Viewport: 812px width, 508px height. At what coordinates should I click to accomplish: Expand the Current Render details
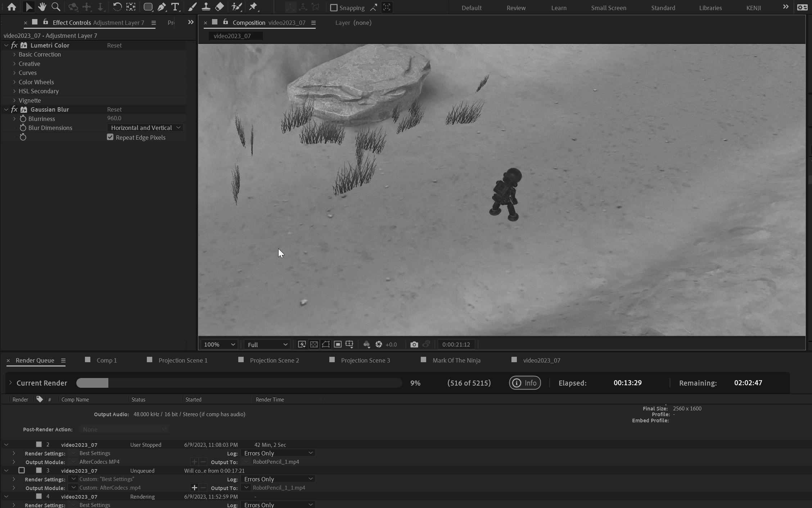pyautogui.click(x=10, y=383)
